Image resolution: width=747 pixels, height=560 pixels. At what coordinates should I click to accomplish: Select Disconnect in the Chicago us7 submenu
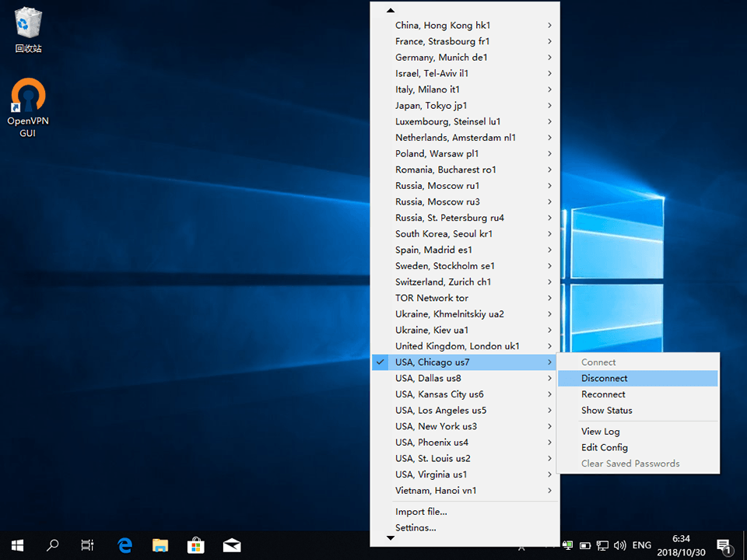[637, 378]
